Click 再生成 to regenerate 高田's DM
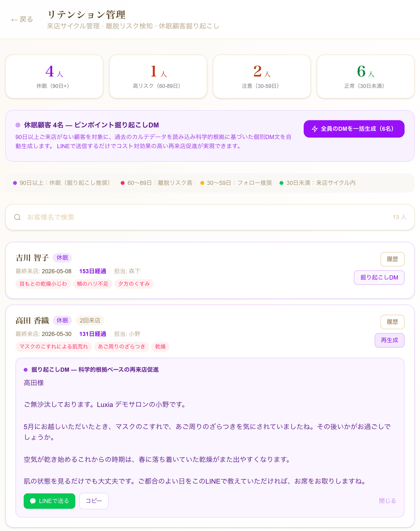Viewport: 420px width, 531px height. (x=389, y=340)
